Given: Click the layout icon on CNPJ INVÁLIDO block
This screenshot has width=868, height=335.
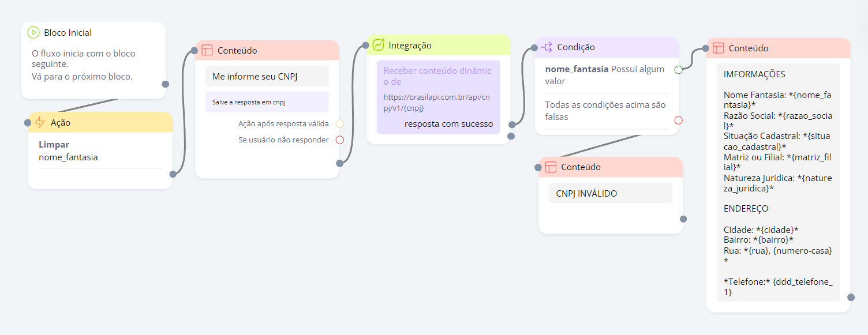Looking at the screenshot, I should 551,167.
